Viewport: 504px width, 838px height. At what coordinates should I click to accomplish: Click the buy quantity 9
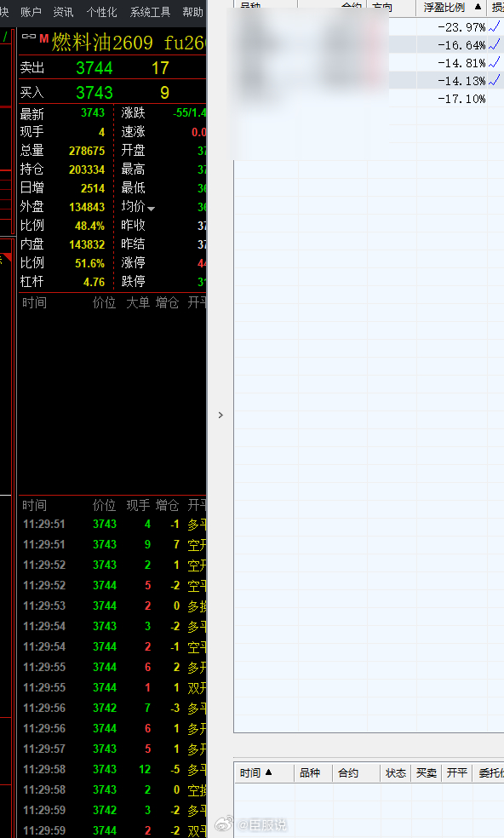(164, 93)
